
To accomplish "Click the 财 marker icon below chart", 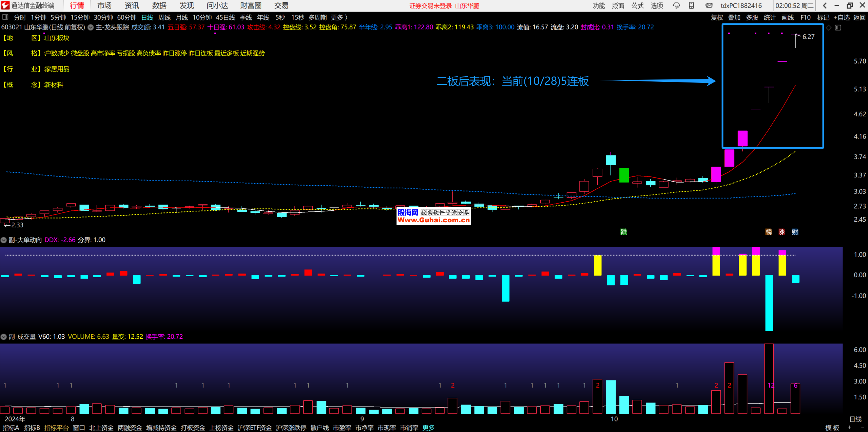I will tap(795, 232).
